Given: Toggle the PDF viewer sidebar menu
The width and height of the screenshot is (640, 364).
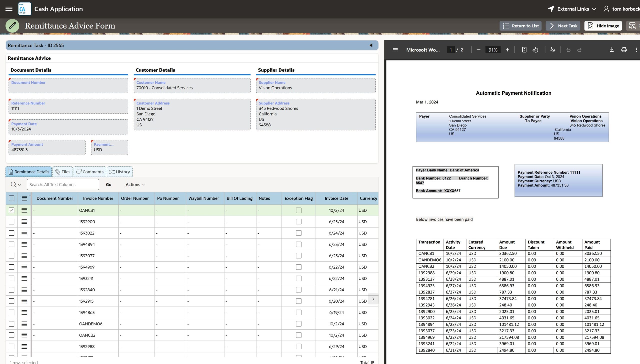Looking at the screenshot, I should [395, 50].
